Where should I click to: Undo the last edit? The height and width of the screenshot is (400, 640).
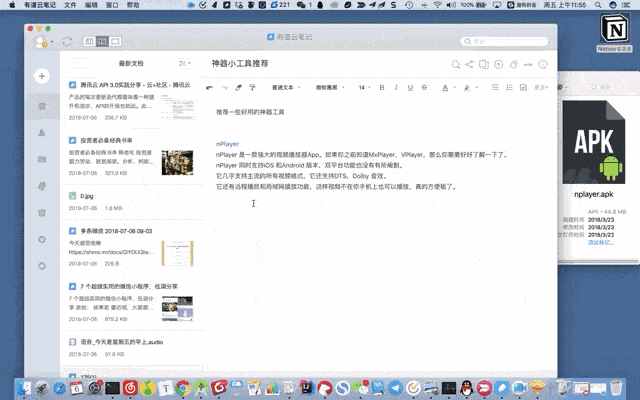[x=209, y=87]
